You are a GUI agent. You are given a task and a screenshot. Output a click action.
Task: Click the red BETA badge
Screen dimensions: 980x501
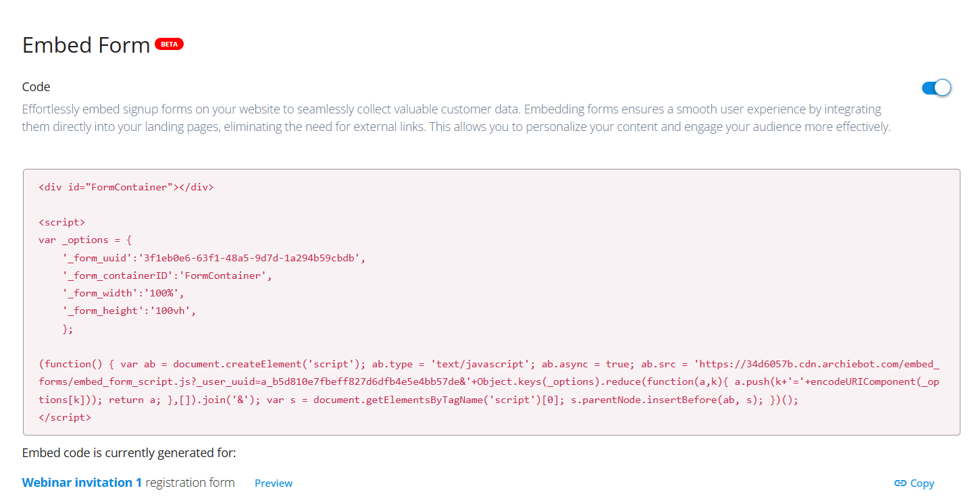coord(169,45)
